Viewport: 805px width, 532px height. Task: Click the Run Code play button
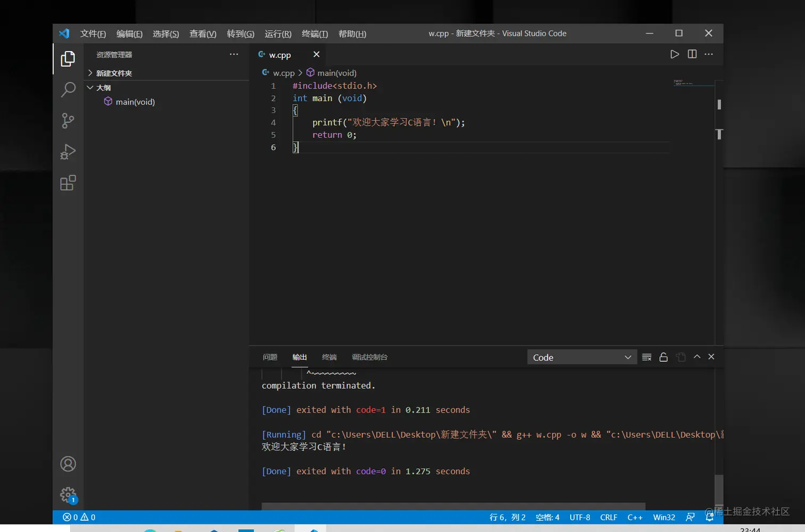tap(675, 54)
